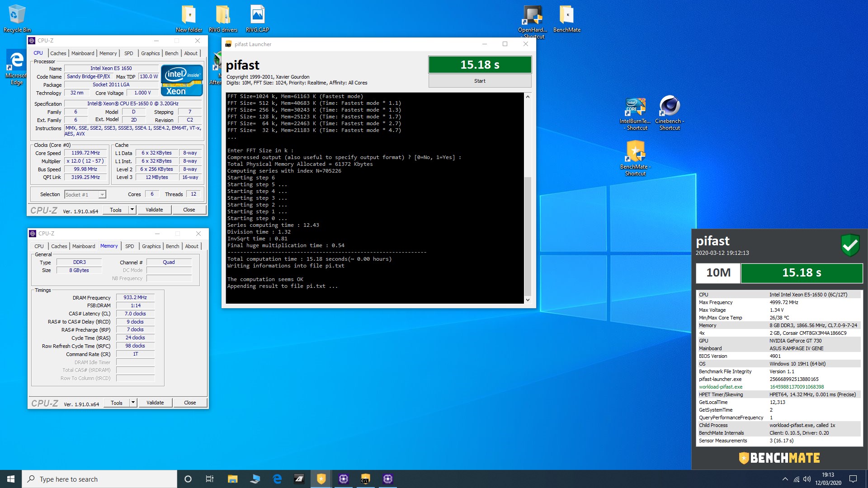
Task: Open the slanted-A app taskbar icon
Action: (299, 479)
